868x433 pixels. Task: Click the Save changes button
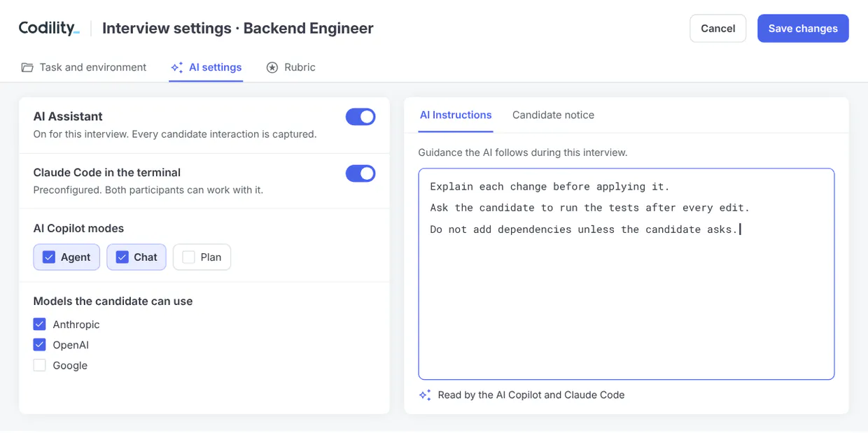click(x=803, y=29)
